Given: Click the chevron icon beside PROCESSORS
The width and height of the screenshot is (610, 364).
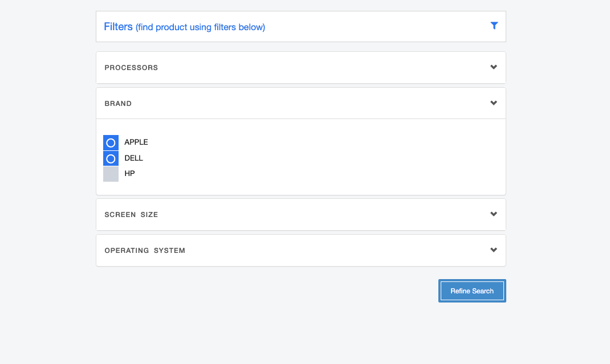Looking at the screenshot, I should click(x=494, y=67).
